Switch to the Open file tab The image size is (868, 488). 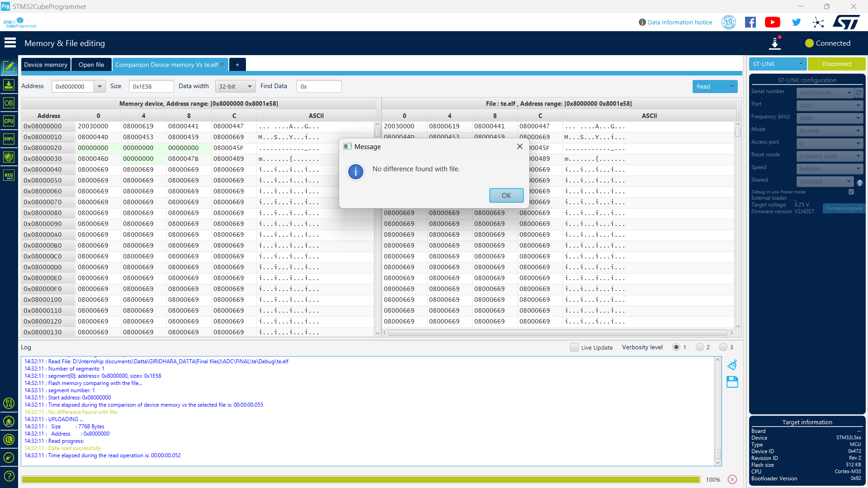point(91,65)
